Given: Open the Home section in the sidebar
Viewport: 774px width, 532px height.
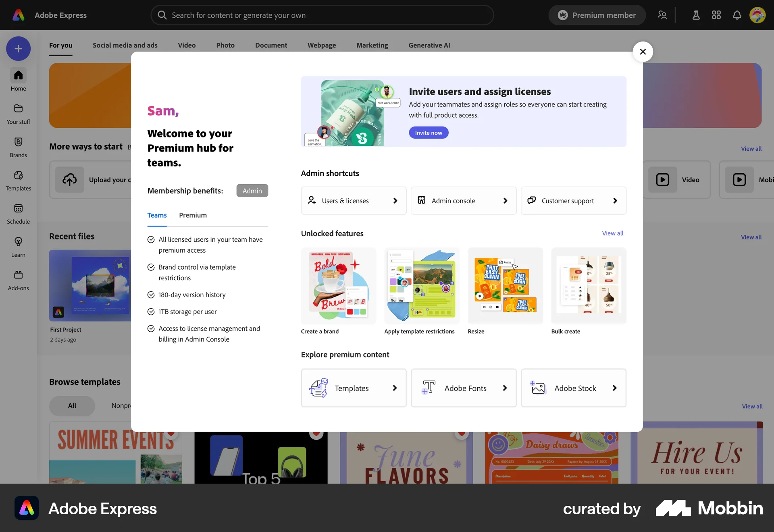Looking at the screenshot, I should [18, 79].
